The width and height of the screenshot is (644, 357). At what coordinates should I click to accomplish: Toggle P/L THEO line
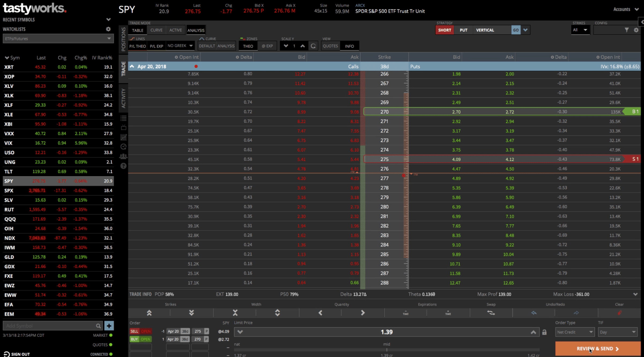point(138,46)
